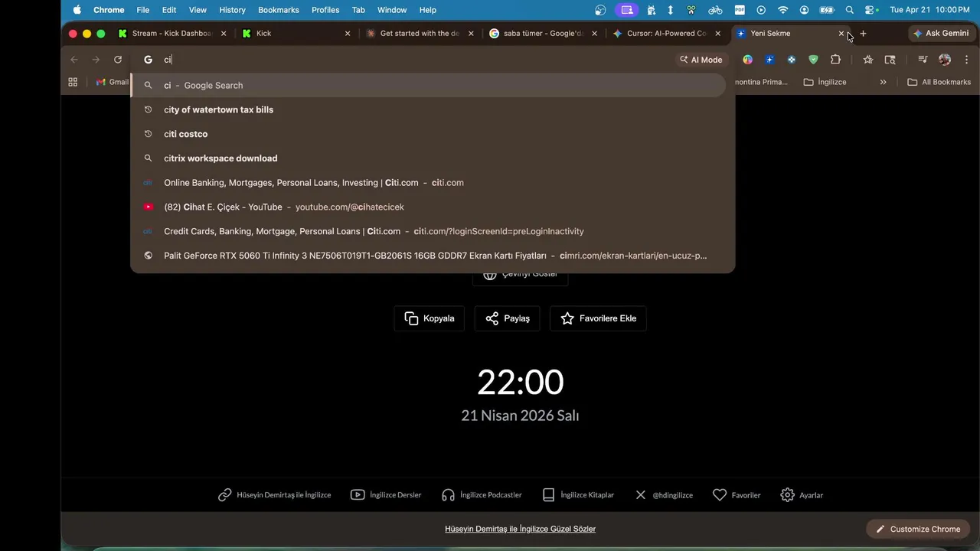Click the profile avatar in toolbar

tap(945, 60)
